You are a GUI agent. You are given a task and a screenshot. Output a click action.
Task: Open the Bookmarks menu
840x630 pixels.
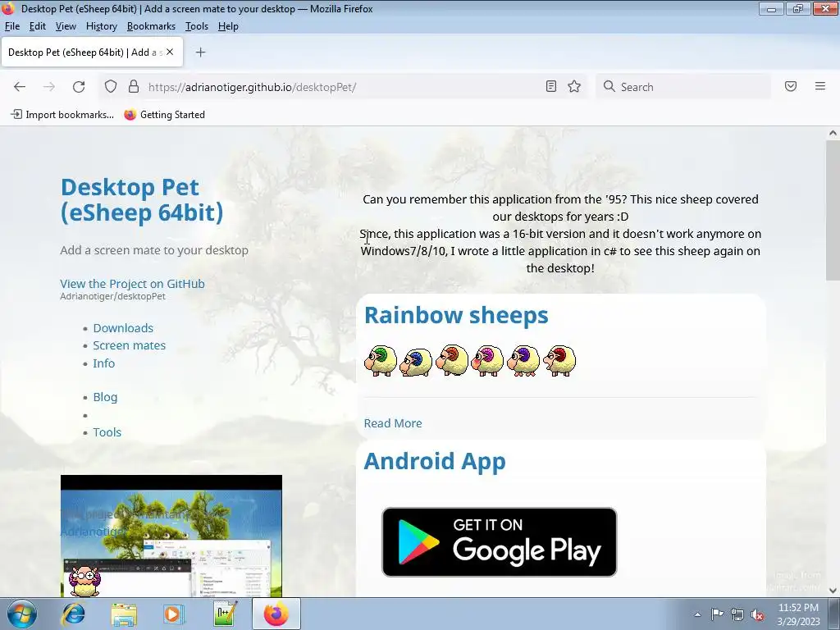coord(151,26)
